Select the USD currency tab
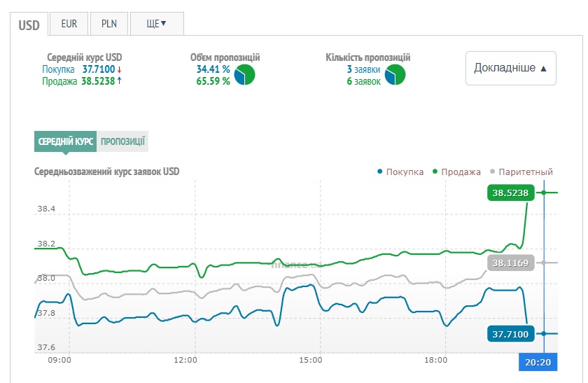 (29, 25)
